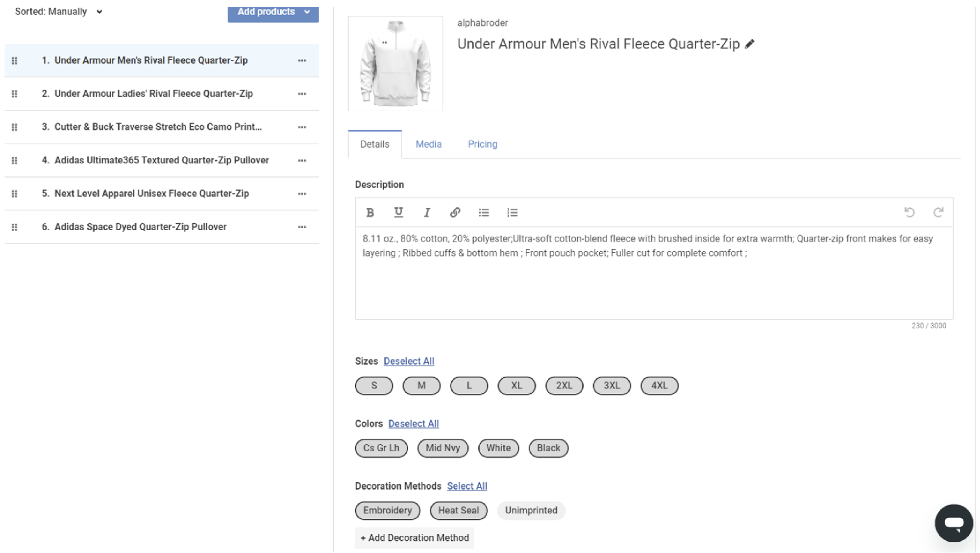Toggle size L chip

pos(469,385)
